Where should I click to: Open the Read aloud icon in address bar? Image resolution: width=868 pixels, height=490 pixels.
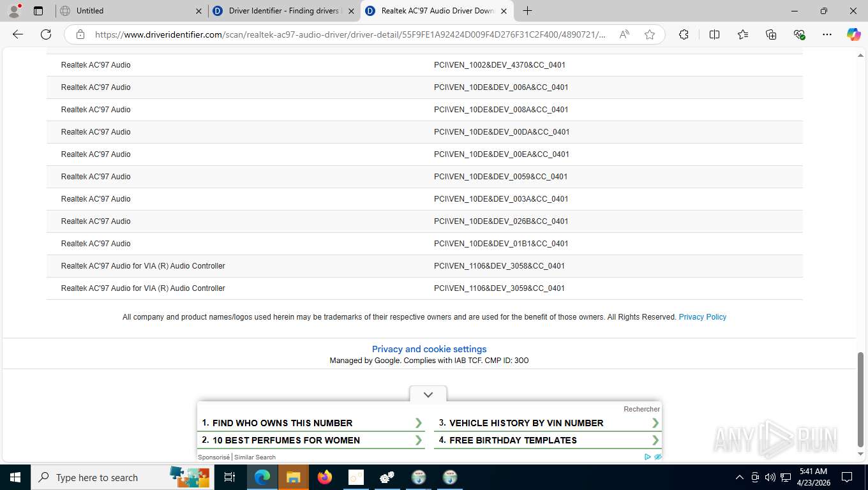click(x=624, y=34)
